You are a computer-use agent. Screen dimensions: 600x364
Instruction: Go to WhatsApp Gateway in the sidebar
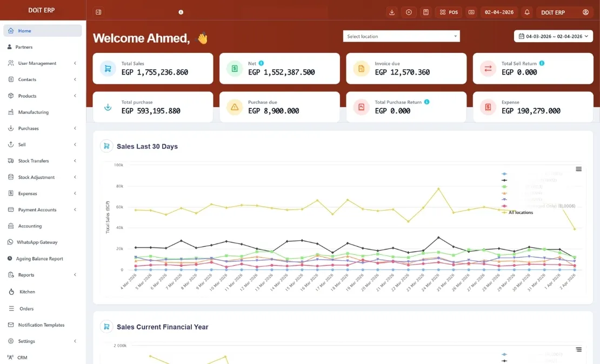37,242
